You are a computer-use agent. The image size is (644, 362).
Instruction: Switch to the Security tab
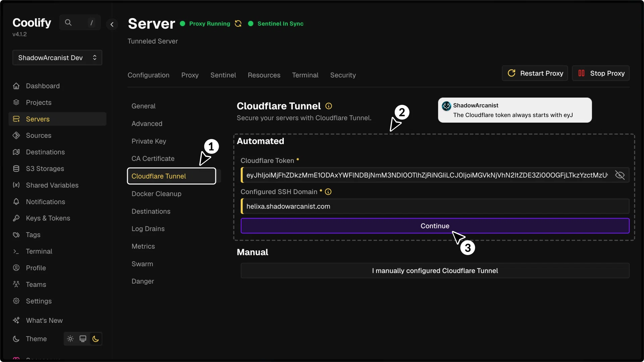pos(343,75)
